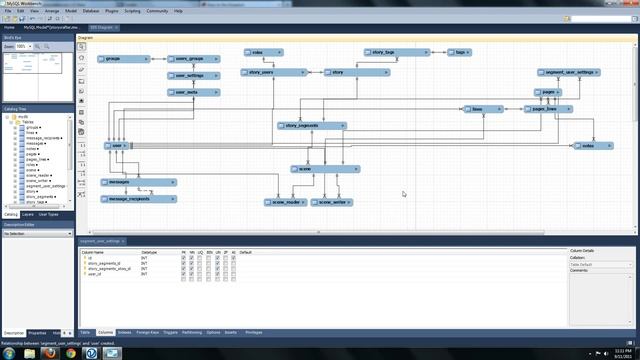Select the first 1:1 relationship tool
This screenshot has height=360, width=640.
tap(82, 145)
